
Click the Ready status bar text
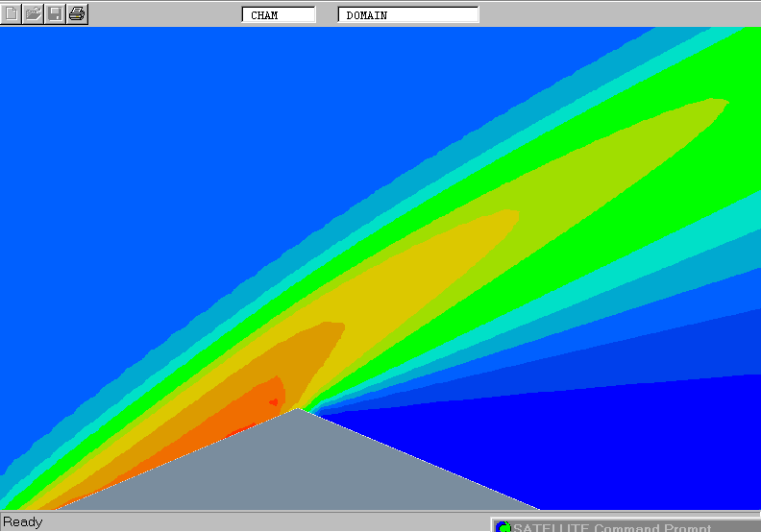coord(23,522)
